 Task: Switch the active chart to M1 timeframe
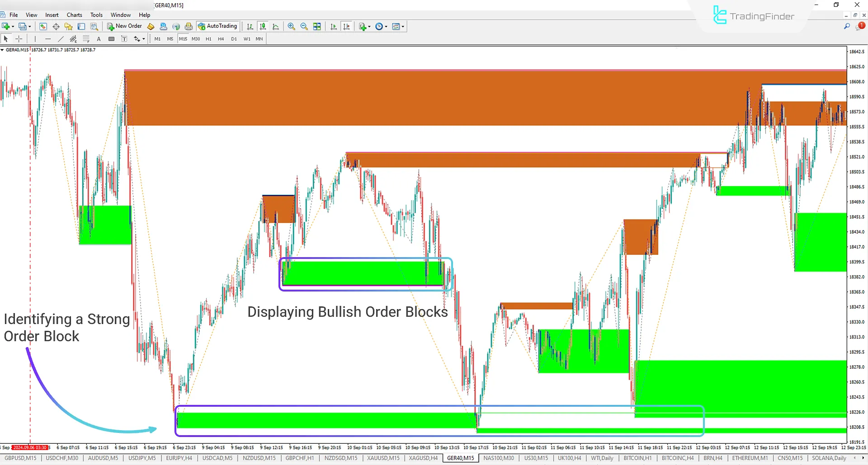pyautogui.click(x=157, y=39)
